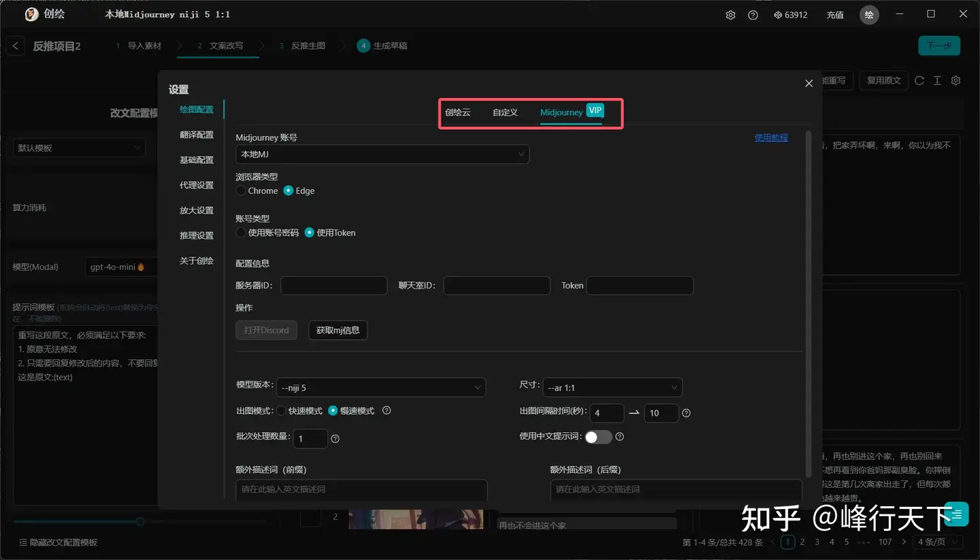Click the teal floating list button

click(x=956, y=514)
